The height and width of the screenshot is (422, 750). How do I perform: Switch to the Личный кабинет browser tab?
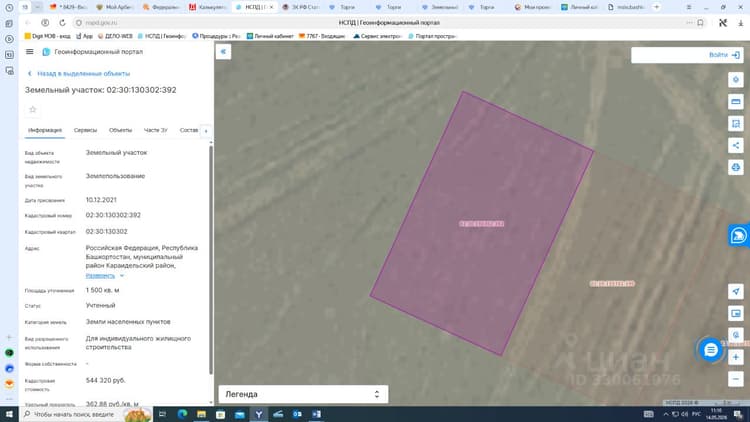pyautogui.click(x=580, y=7)
